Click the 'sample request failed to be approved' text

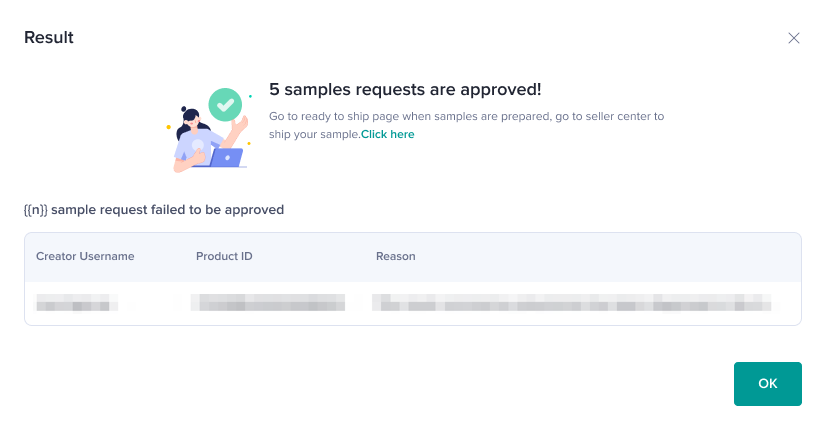(x=167, y=210)
